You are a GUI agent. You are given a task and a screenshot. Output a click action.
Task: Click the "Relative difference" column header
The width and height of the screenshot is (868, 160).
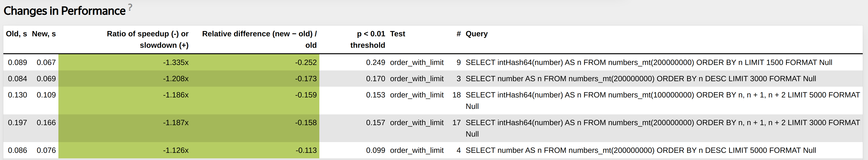tap(259, 39)
